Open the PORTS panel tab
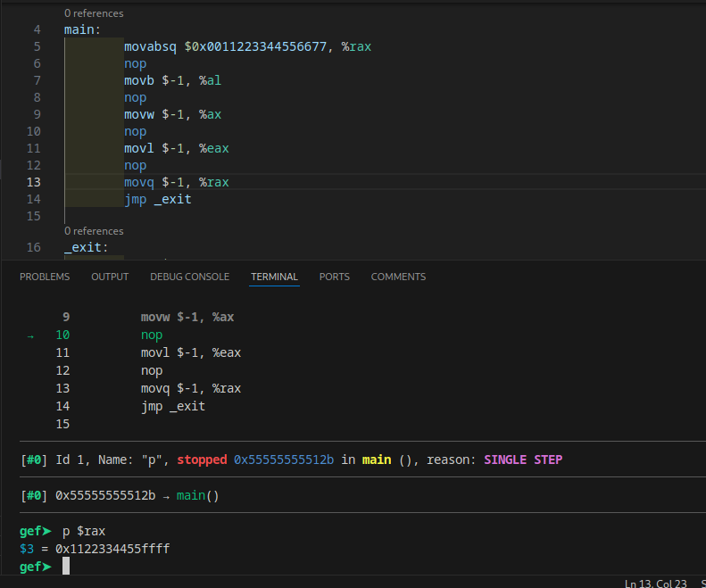Viewport: 706px width, 588px height. 335,277
